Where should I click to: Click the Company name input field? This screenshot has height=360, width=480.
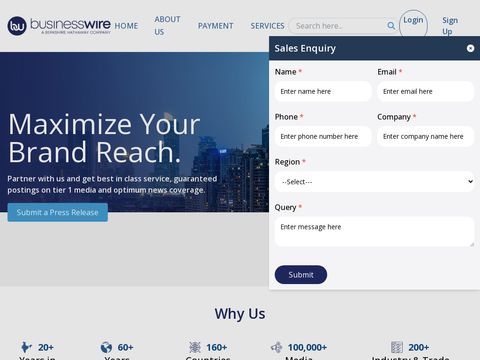pyautogui.click(x=426, y=136)
